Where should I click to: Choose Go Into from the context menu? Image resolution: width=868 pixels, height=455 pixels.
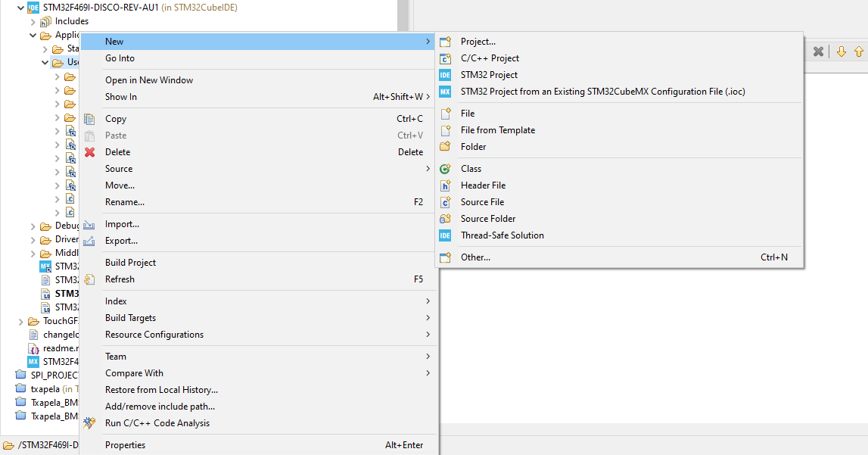coord(121,58)
